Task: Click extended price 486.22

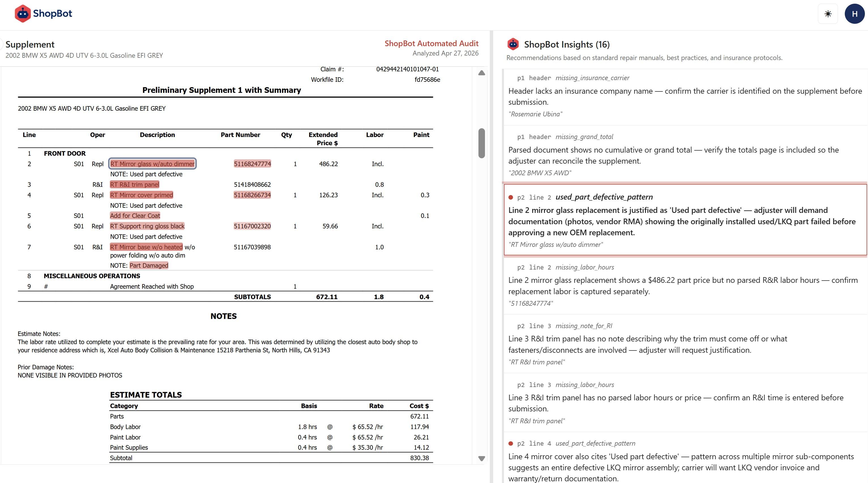Action: tap(328, 164)
